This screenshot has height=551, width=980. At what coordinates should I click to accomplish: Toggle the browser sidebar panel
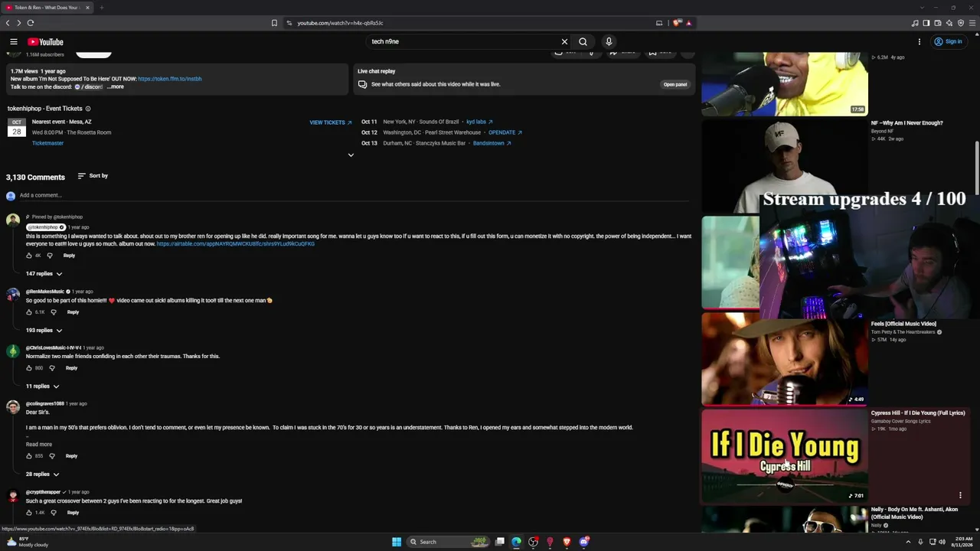926,23
